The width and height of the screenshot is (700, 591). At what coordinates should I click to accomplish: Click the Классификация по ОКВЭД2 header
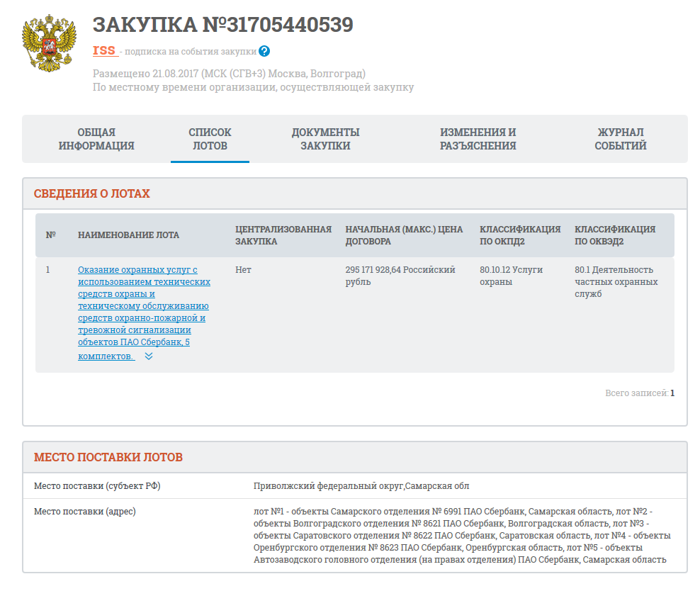click(615, 235)
